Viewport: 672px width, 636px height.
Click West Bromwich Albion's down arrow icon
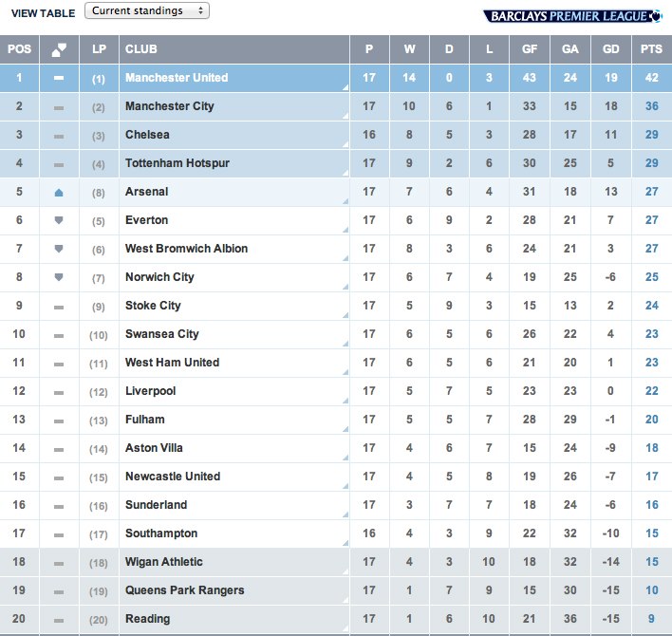coord(59,249)
